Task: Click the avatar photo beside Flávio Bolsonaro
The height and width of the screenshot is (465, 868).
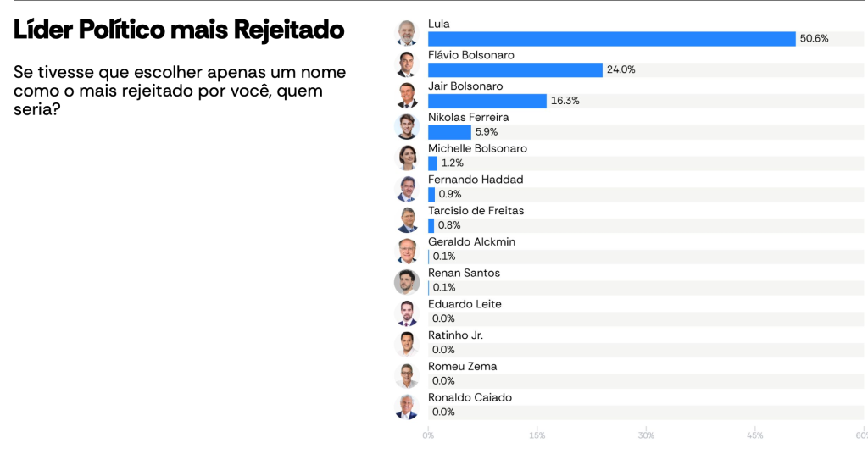Action: tap(408, 64)
